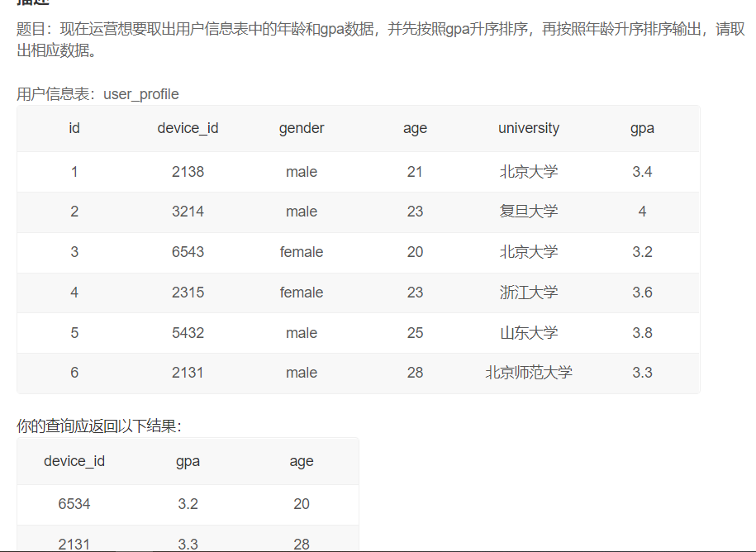
Task: Select device_id cell 5432
Action: point(188,333)
